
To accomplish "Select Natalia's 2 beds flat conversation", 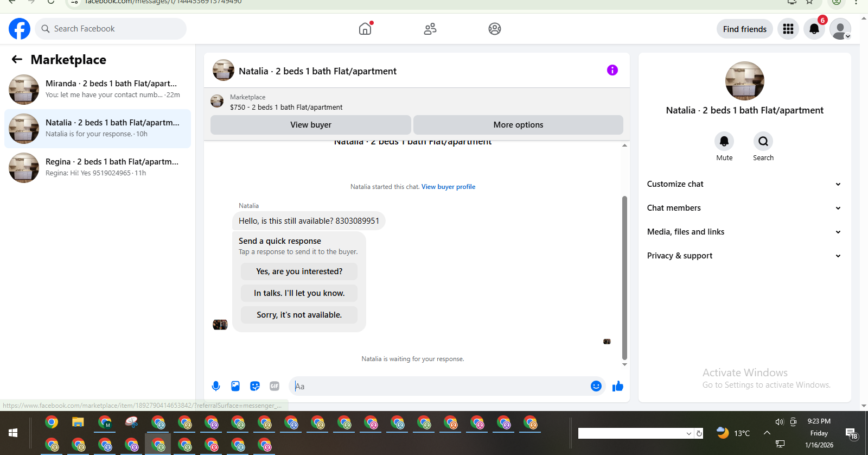I will point(98,129).
